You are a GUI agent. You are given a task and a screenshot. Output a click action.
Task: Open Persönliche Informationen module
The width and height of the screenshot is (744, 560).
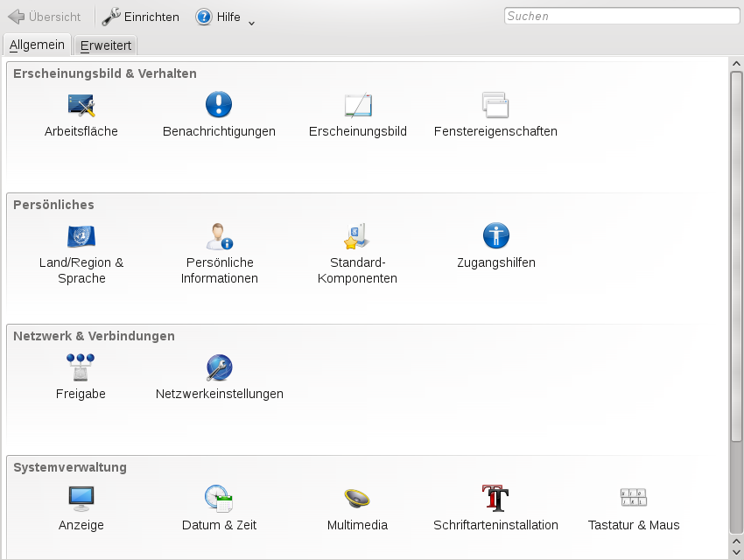(219, 237)
